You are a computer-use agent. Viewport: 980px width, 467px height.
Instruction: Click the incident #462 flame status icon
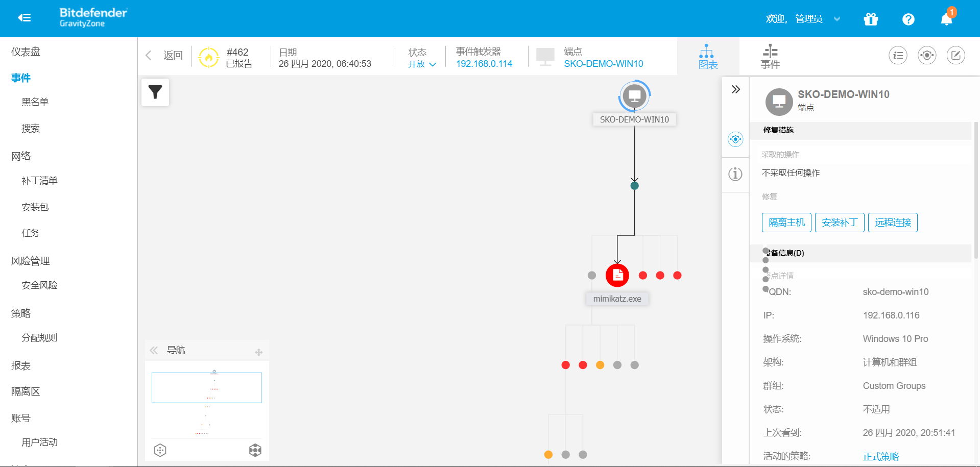tap(208, 57)
